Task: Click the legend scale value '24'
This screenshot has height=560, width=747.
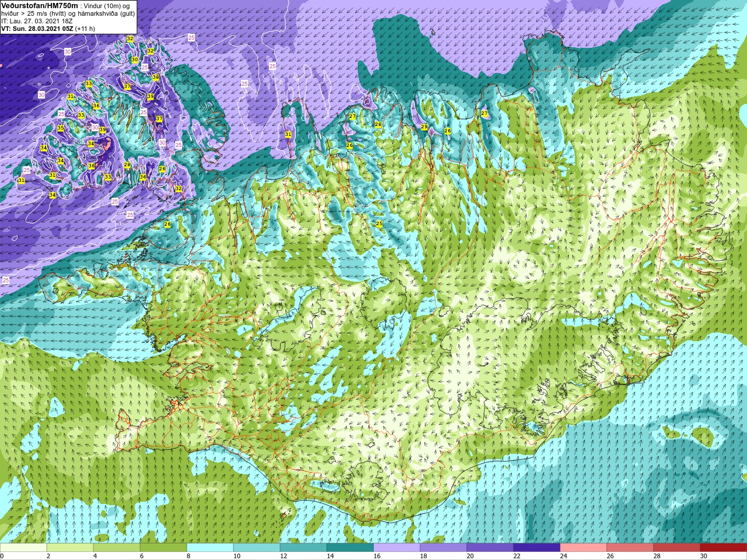Action: tap(564, 556)
